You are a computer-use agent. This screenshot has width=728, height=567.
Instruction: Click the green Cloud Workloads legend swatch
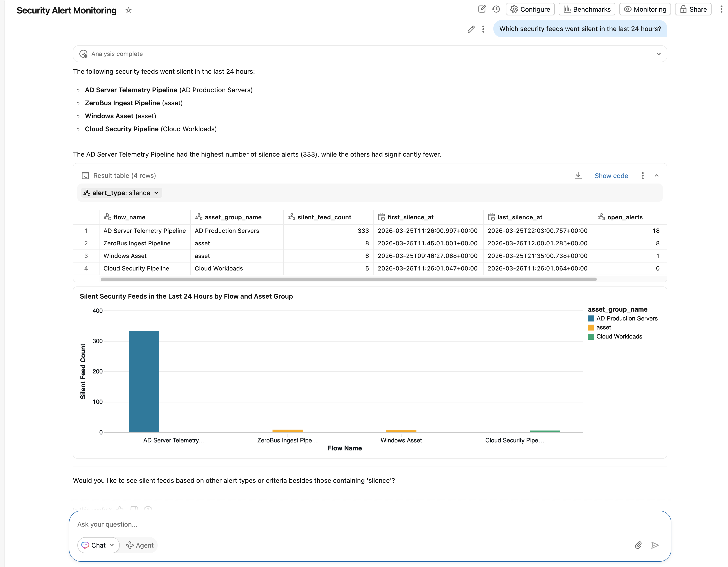click(x=591, y=337)
